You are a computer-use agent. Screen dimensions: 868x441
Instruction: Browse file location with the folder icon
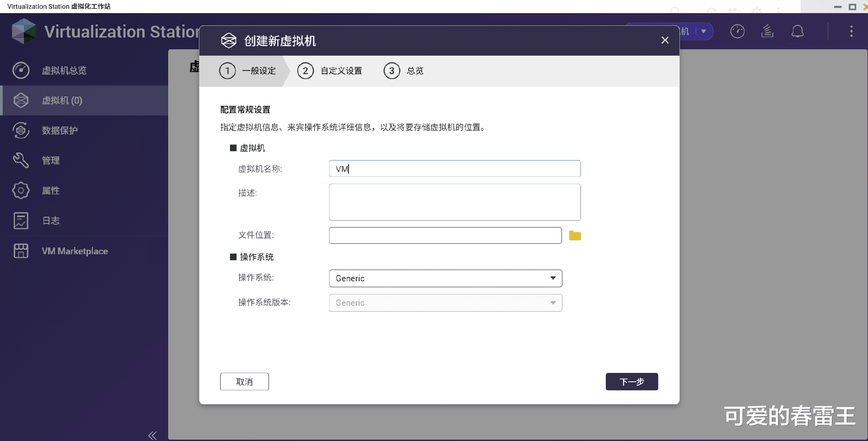point(575,235)
